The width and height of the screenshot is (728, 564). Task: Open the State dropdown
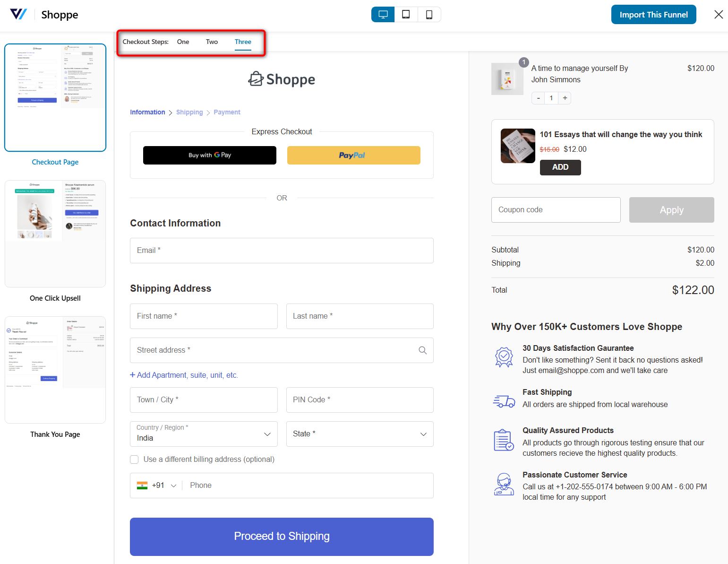tap(360, 434)
